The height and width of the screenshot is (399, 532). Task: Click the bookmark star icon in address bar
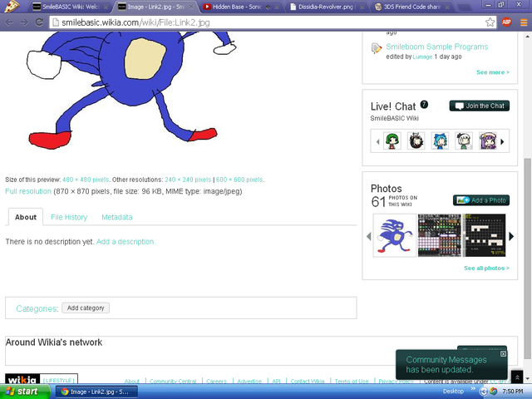(490, 22)
